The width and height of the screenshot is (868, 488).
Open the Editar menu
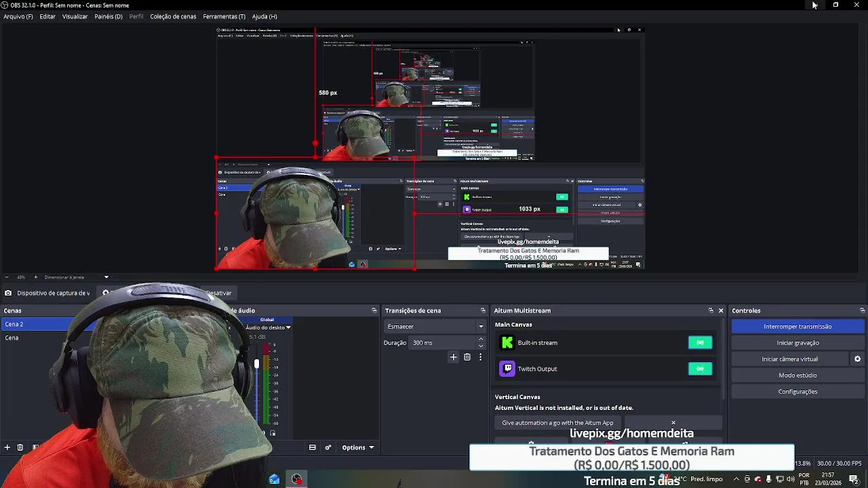pyautogui.click(x=47, y=16)
